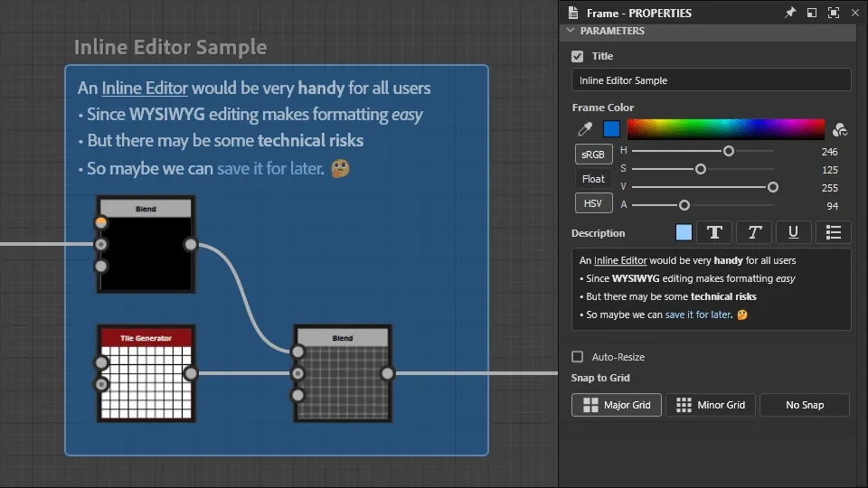
Task: Toggle the HSV color mode button
Action: [593, 203]
